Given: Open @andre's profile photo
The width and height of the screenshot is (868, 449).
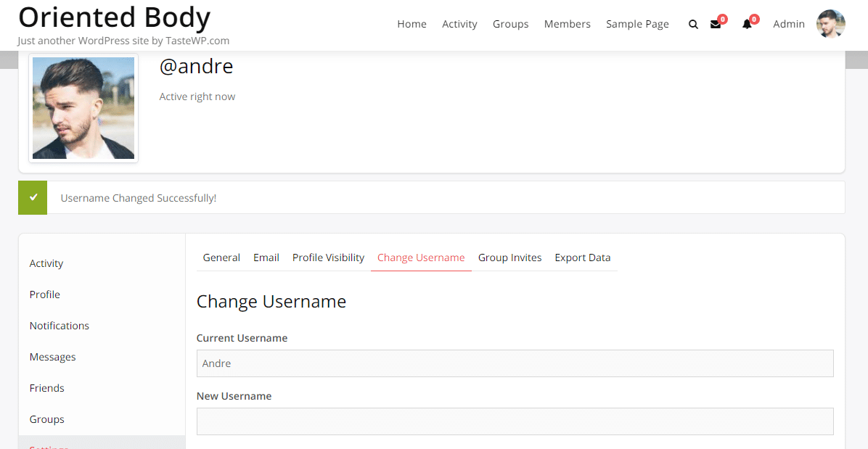Looking at the screenshot, I should [83, 107].
